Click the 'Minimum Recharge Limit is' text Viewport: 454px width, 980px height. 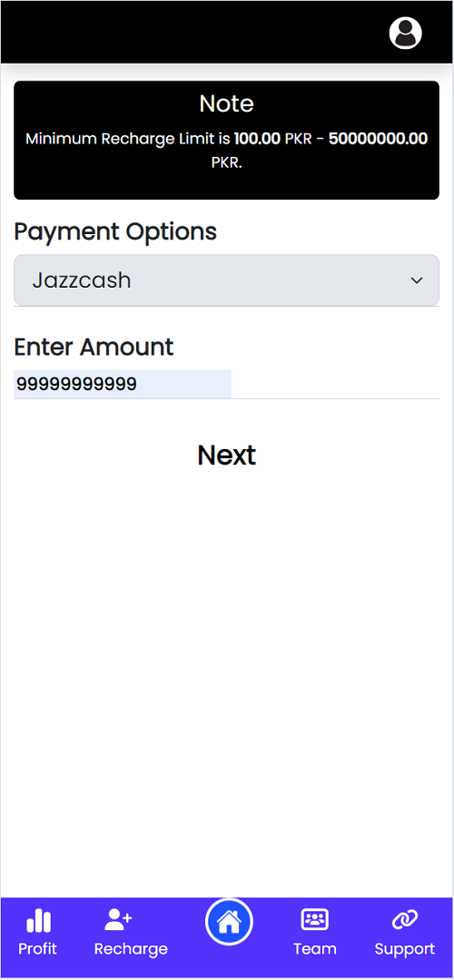point(127,139)
